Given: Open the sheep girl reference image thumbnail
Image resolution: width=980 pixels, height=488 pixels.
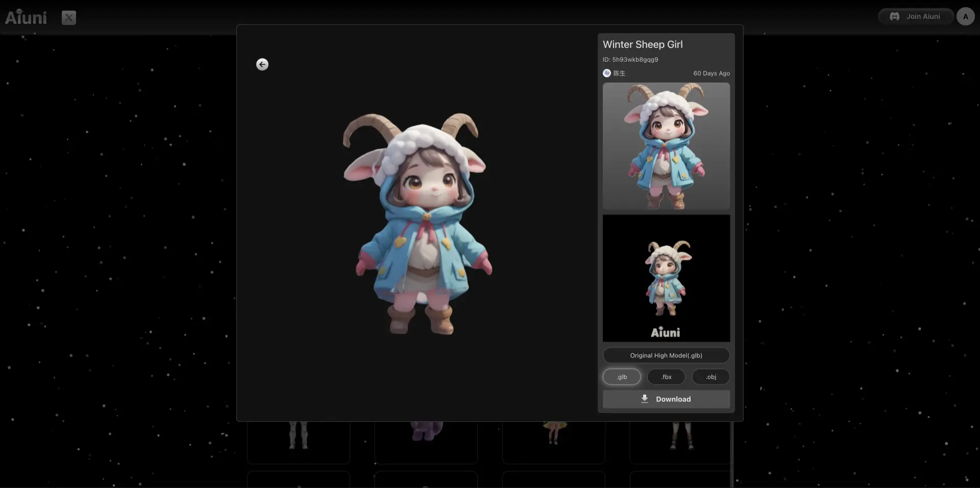Looking at the screenshot, I should pyautogui.click(x=666, y=146).
